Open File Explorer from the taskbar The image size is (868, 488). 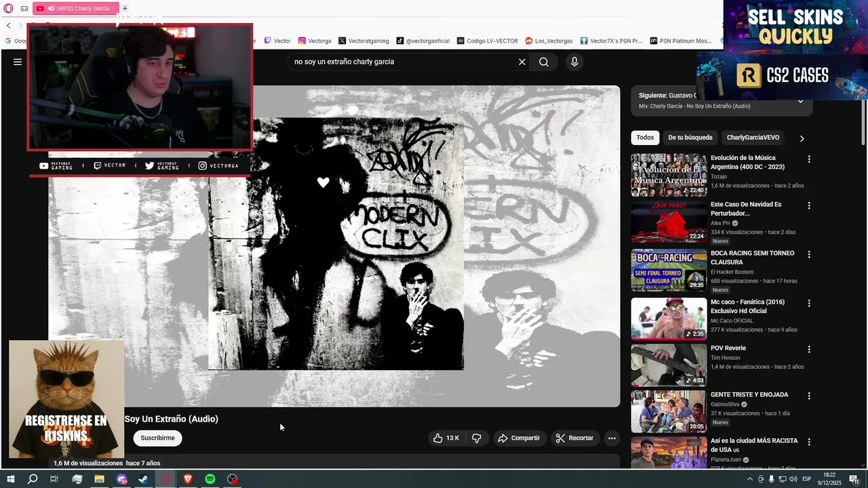(x=99, y=479)
